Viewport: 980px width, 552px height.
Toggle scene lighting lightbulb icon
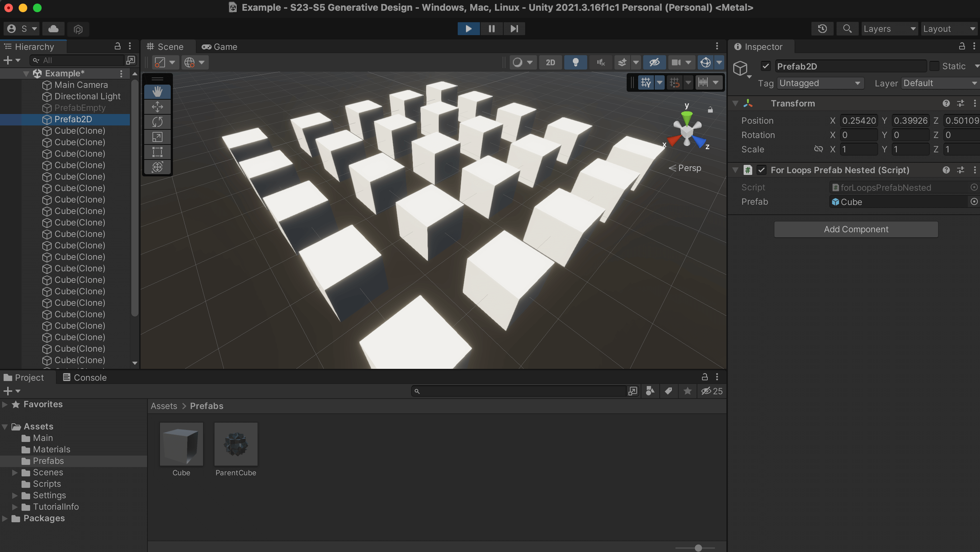coord(575,62)
